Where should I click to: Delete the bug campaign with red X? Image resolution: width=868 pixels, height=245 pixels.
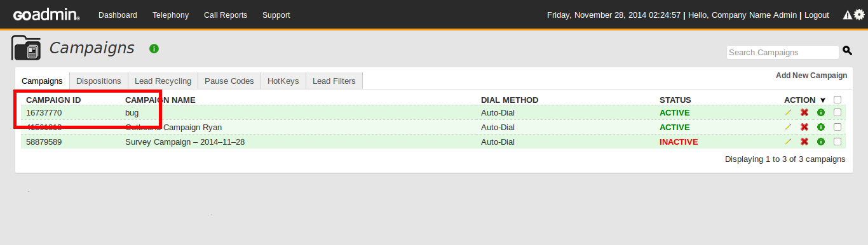tap(804, 112)
